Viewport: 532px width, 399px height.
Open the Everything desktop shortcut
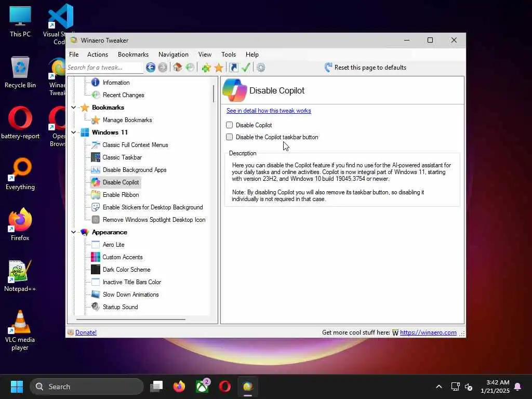coord(20,174)
